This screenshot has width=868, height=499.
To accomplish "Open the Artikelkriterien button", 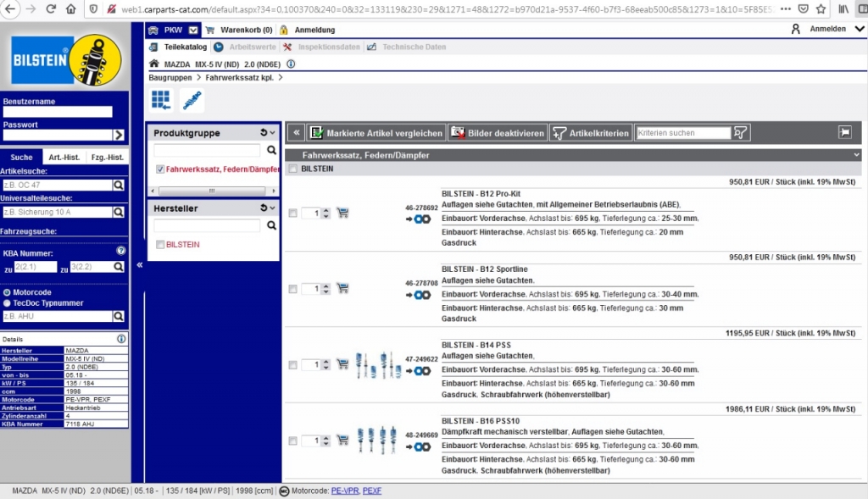I will tap(591, 133).
